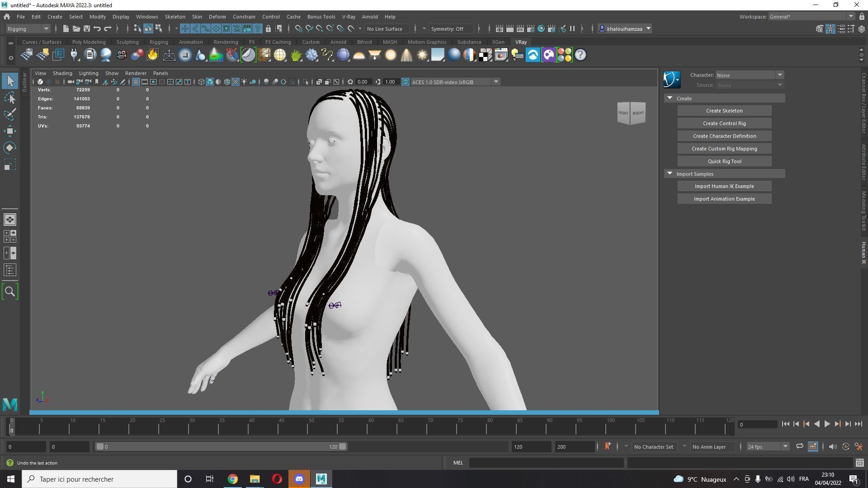Open the Character None dropdown
Image resolution: width=868 pixels, height=488 pixels.
pyautogui.click(x=750, y=75)
